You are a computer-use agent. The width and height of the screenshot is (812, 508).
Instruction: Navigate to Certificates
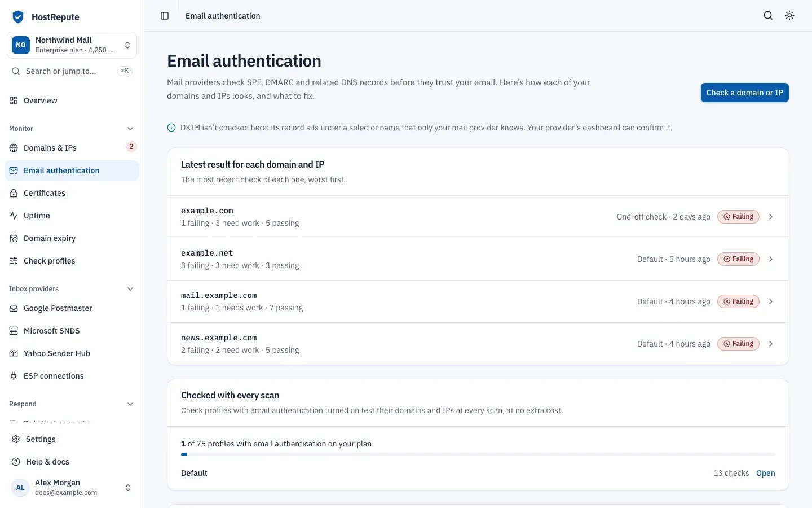click(72, 193)
